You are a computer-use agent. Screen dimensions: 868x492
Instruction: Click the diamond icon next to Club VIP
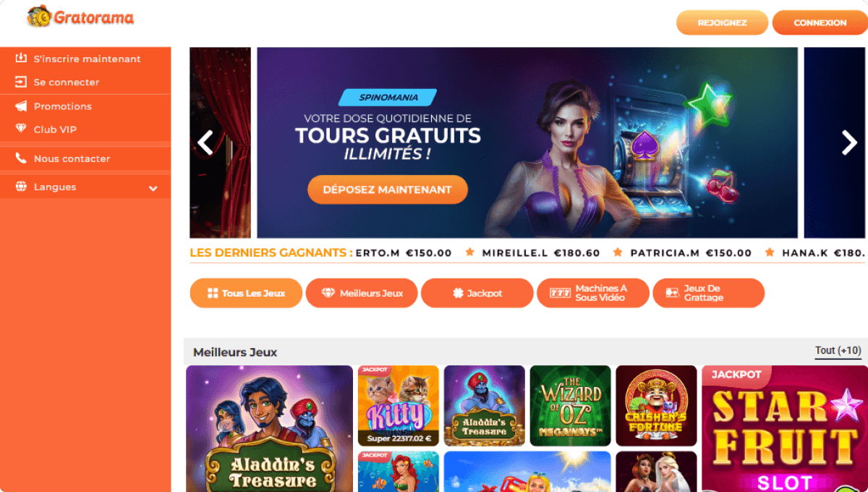pyautogui.click(x=21, y=129)
